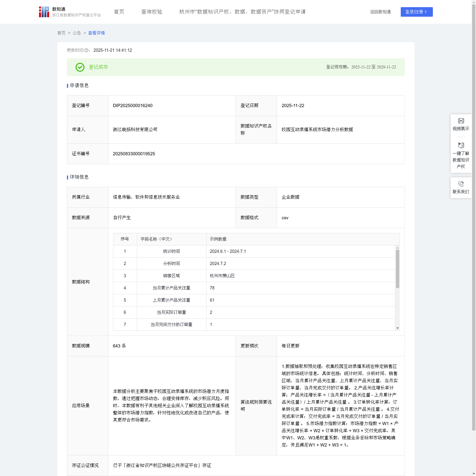The image size is (476, 476).
Task: Click the data structure table scrollbar thumb
Action: [x=397, y=269]
